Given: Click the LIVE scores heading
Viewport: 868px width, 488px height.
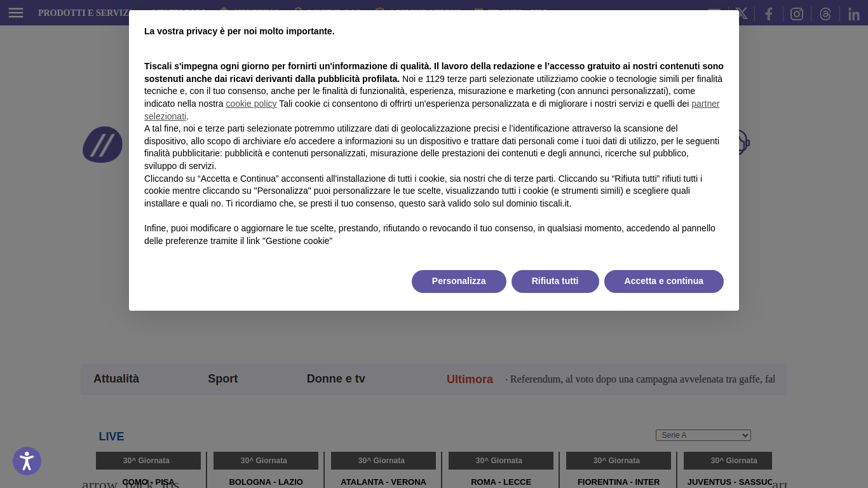Looking at the screenshot, I should point(111,437).
